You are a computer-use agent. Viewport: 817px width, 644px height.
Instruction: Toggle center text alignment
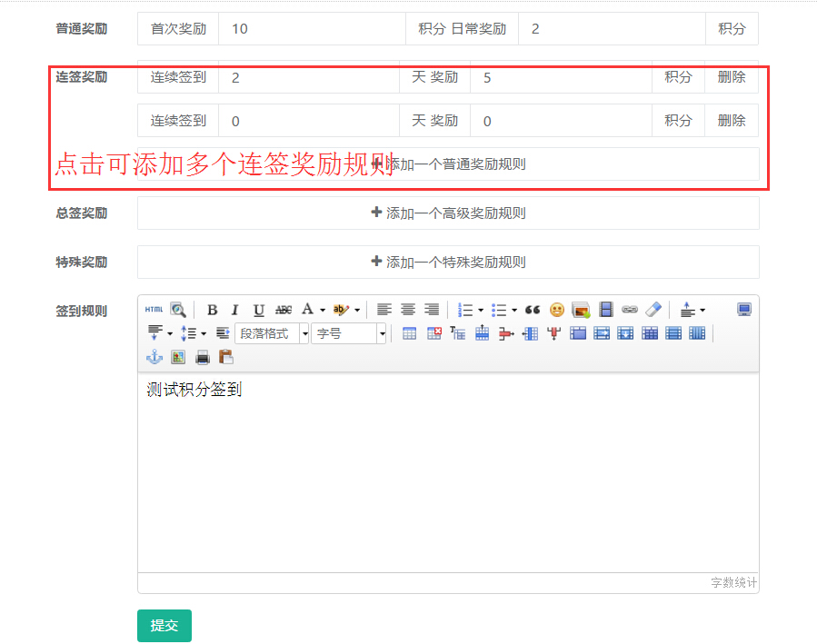pyautogui.click(x=408, y=310)
